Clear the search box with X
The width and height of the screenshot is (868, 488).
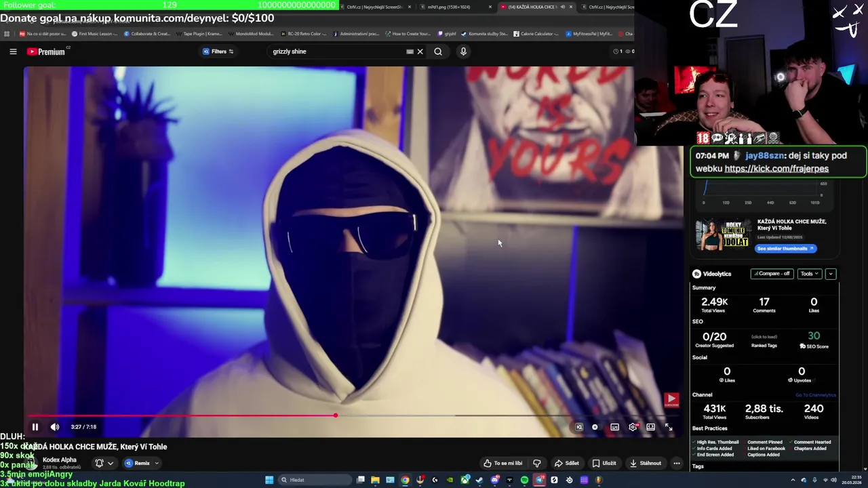point(420,52)
